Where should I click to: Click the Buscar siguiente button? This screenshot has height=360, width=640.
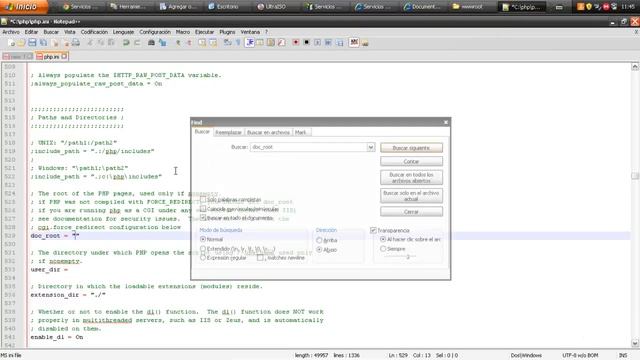pos(411,148)
